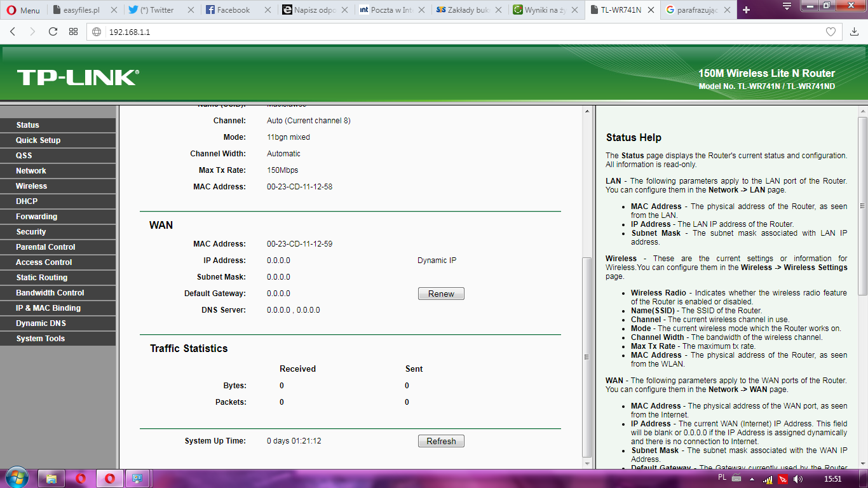Open Access Control in the sidebar
Viewport: 868px width, 488px height.
pos(58,262)
